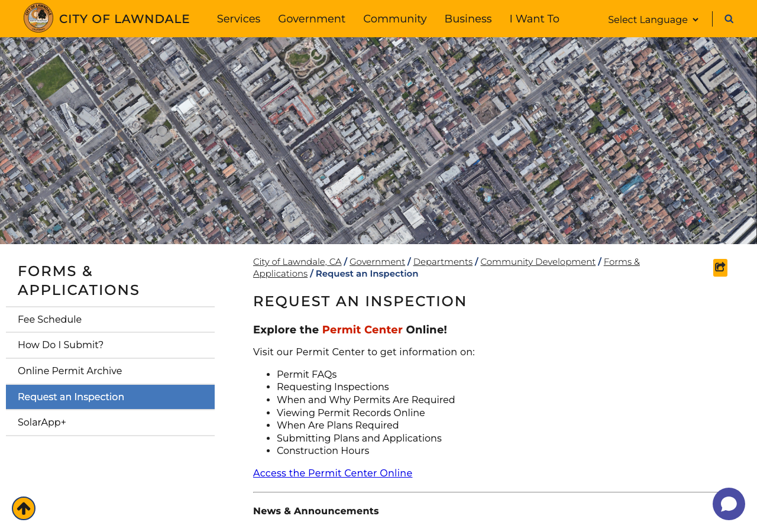
Task: Select Fee Schedule in the sidebar
Action: click(110, 320)
